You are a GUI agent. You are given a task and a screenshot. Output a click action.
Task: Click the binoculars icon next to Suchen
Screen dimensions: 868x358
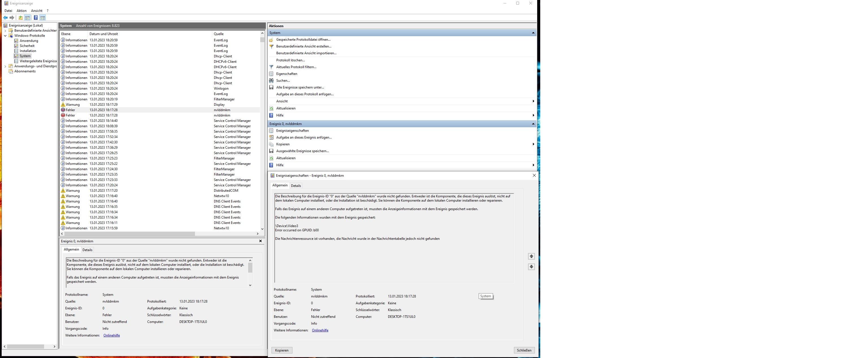271,81
